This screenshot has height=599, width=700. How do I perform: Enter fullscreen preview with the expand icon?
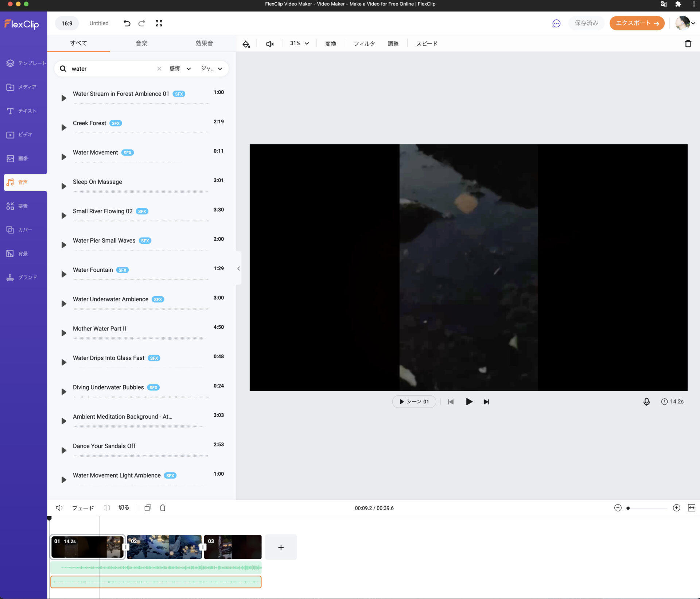(x=159, y=23)
